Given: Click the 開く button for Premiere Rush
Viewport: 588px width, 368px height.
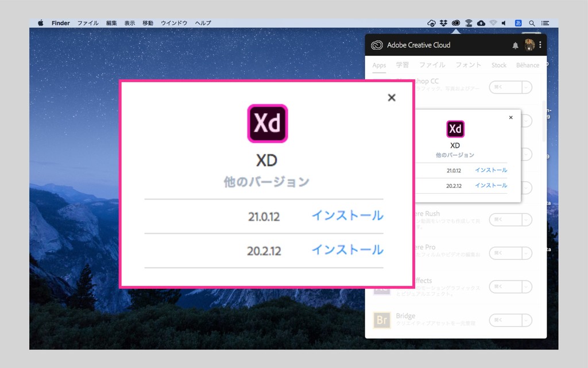Looking at the screenshot, I should 505,220.
